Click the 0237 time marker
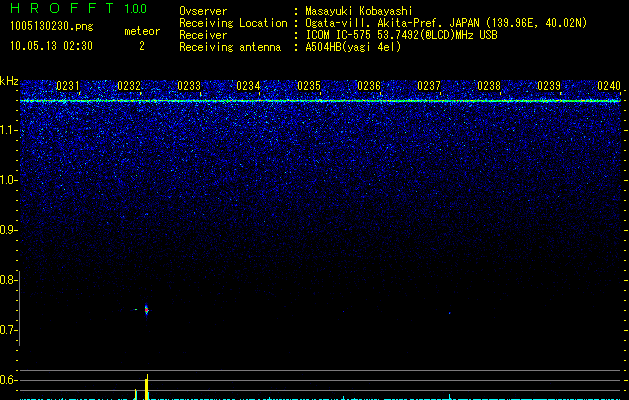 (429, 86)
